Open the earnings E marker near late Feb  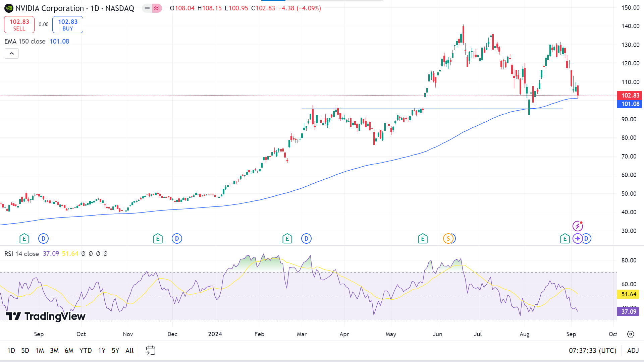tap(287, 239)
